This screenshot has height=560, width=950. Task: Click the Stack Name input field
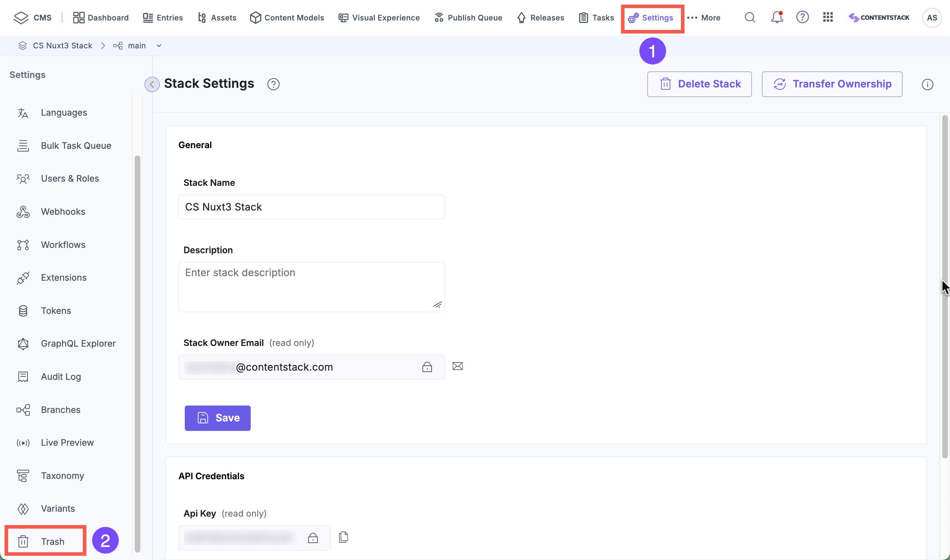[x=312, y=207]
